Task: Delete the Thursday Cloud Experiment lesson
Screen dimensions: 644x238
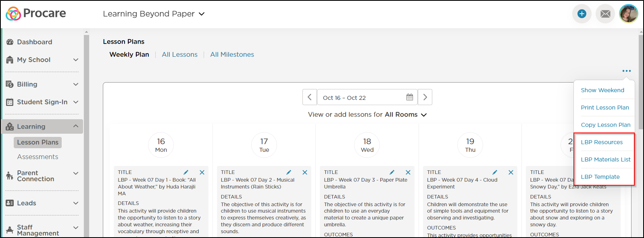Action: pyautogui.click(x=511, y=172)
